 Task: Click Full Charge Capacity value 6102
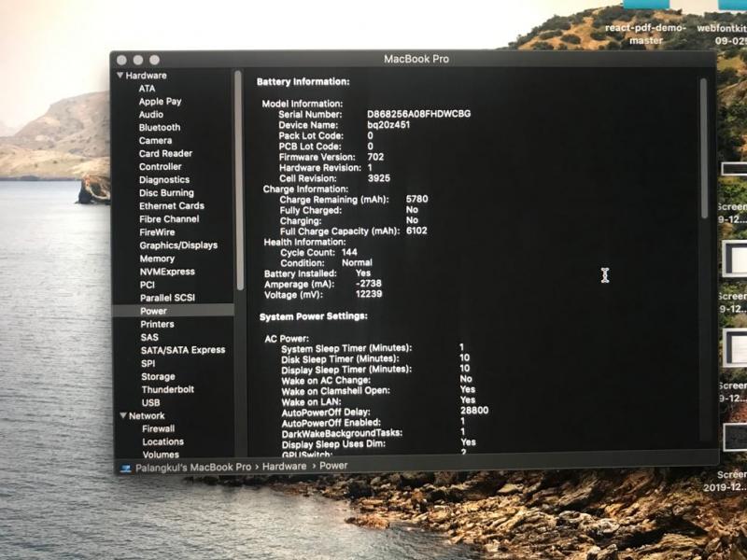pyautogui.click(x=416, y=231)
